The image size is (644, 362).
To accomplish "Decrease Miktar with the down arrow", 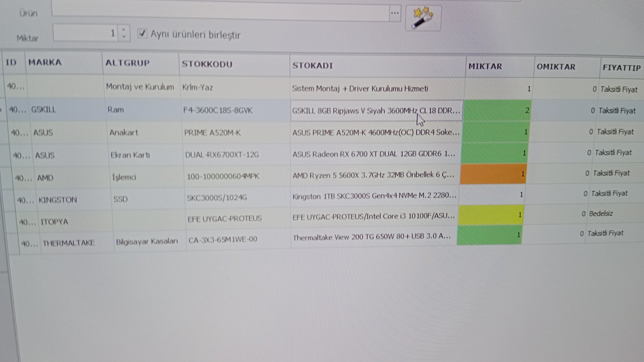I will [124, 36].
